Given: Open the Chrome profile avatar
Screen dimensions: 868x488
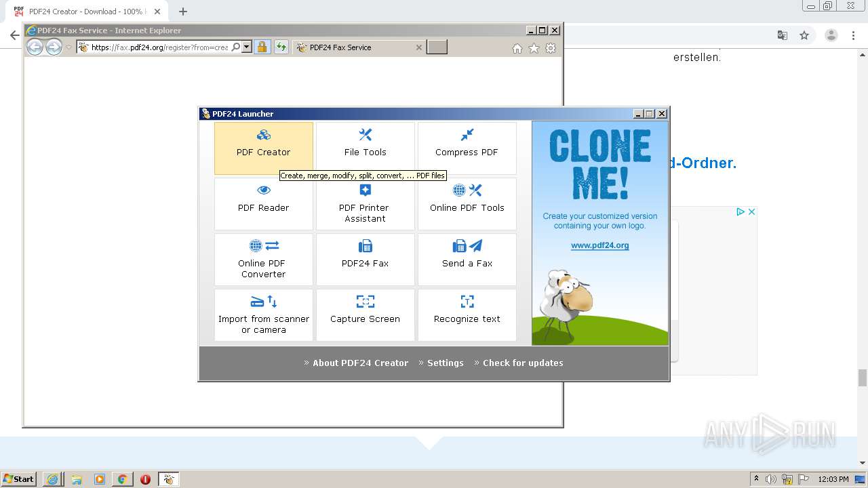Looking at the screenshot, I should tap(831, 35).
